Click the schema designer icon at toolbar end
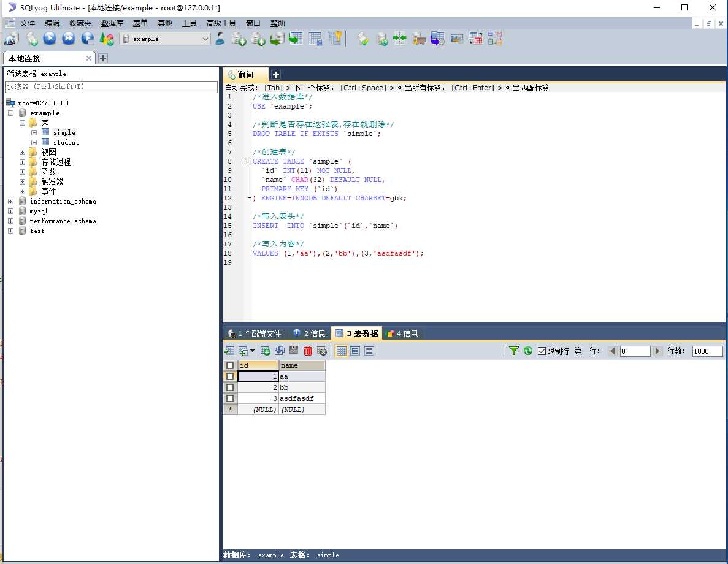The width and height of the screenshot is (728, 564). [495, 39]
